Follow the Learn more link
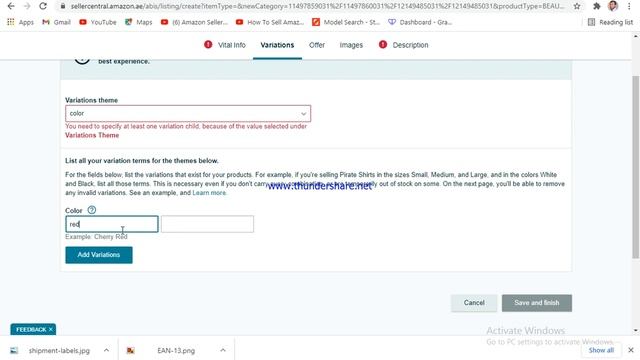This screenshot has width=640, height=360. [209, 193]
